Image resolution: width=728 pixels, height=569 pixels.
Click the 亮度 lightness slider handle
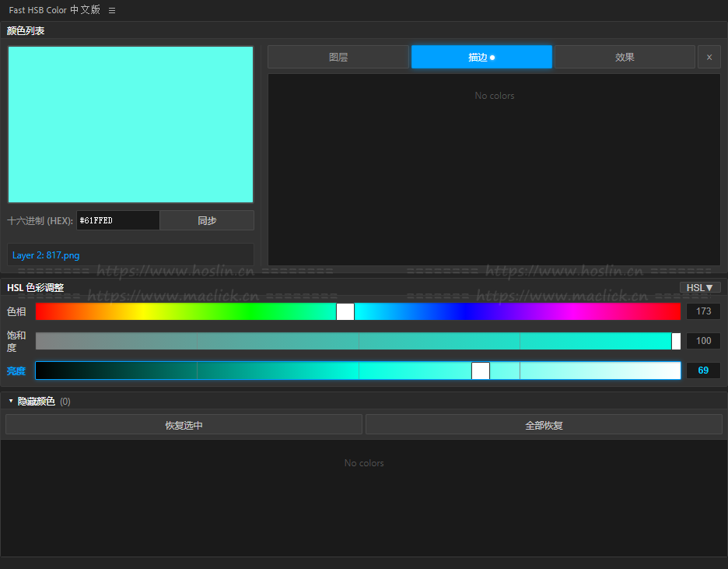(481, 371)
